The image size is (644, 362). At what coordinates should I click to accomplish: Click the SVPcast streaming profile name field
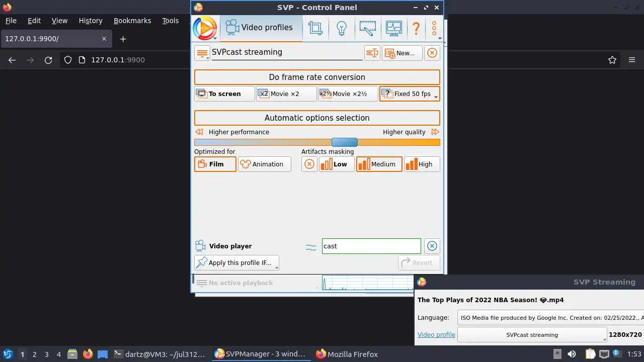(287, 52)
